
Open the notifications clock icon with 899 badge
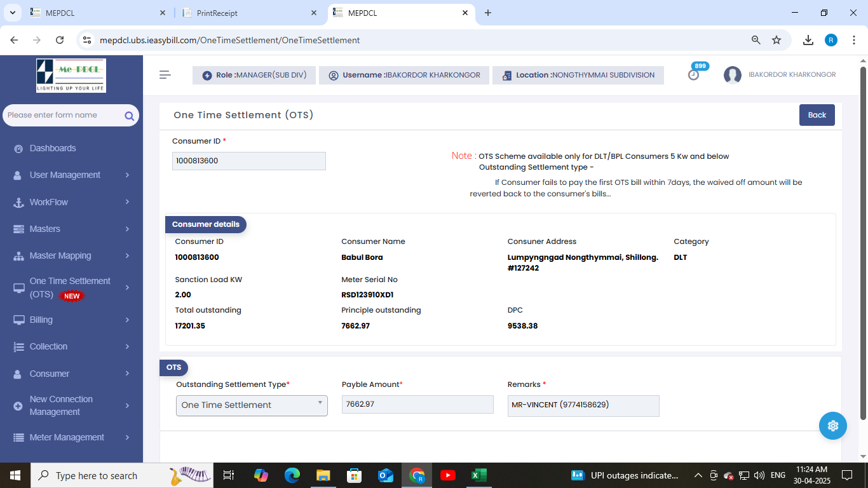pyautogui.click(x=694, y=74)
